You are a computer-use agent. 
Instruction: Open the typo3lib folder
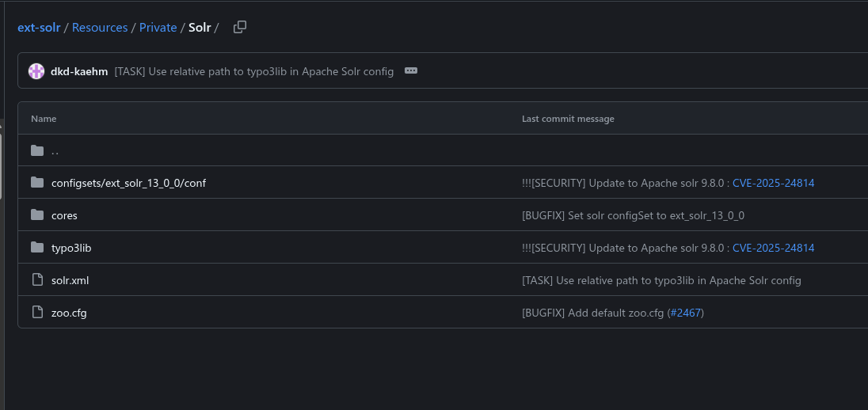[x=71, y=248]
